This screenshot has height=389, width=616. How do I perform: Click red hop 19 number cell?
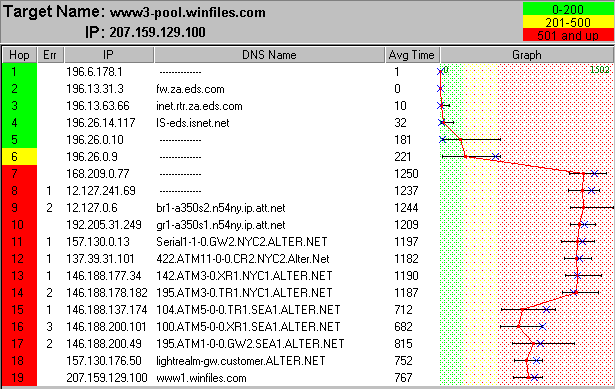[19, 378]
